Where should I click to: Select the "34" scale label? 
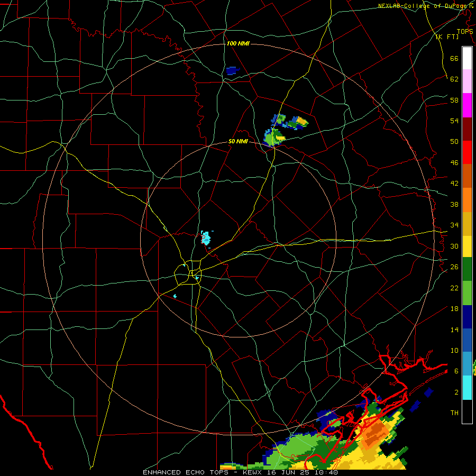coord(454,225)
